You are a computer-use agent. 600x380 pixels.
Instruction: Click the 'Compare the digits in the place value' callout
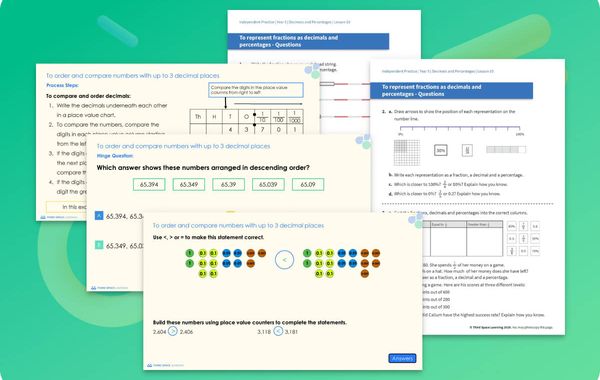(x=256, y=90)
